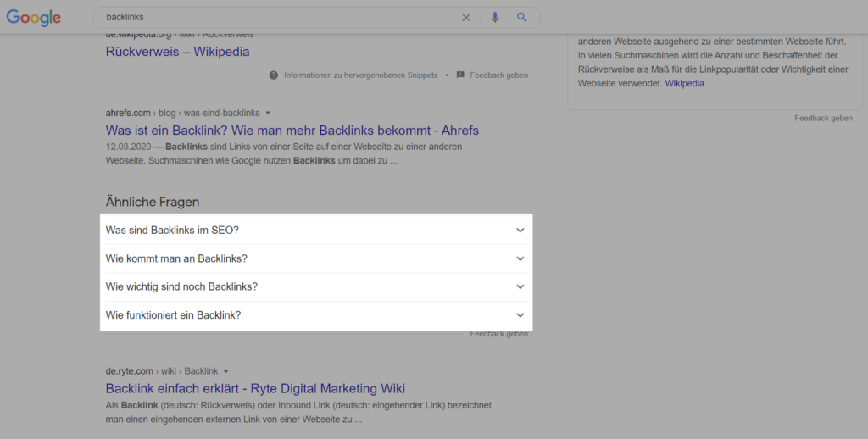Click the magnifying glass search icon
The height and width of the screenshot is (439, 868).
(521, 18)
